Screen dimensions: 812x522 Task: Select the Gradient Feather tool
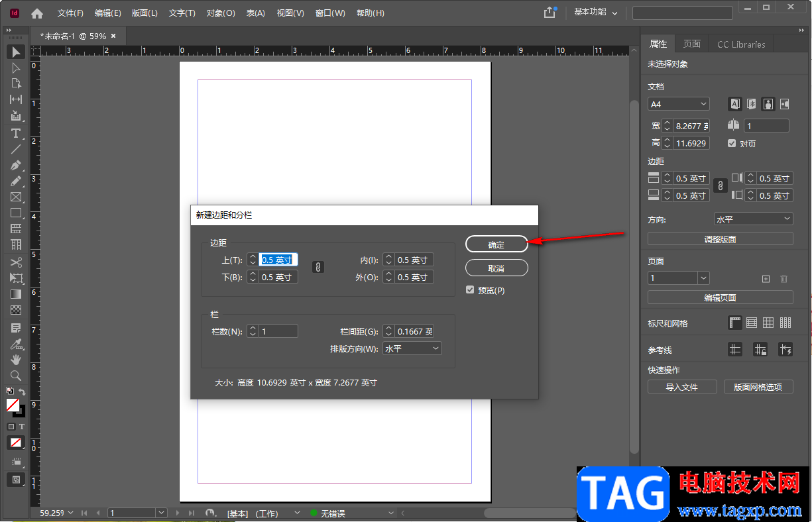tap(16, 310)
